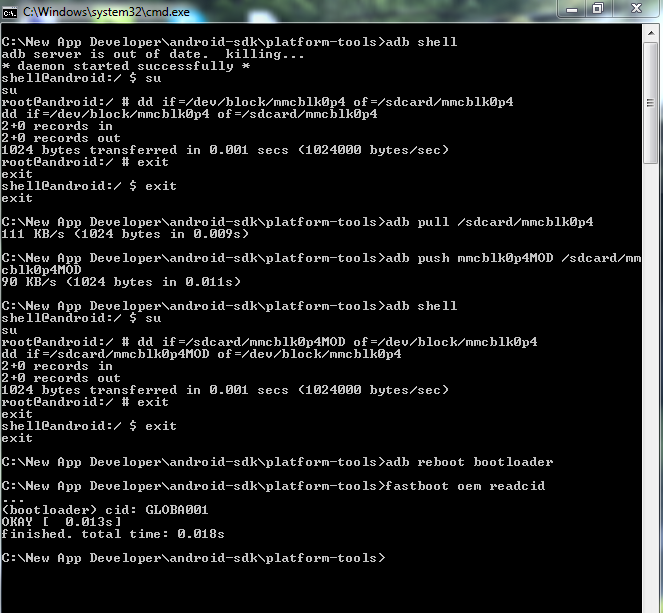This screenshot has width=663, height=613.
Task: Click the 'finished. total time: 0.018s' line
Action: pyautogui.click(x=113, y=534)
